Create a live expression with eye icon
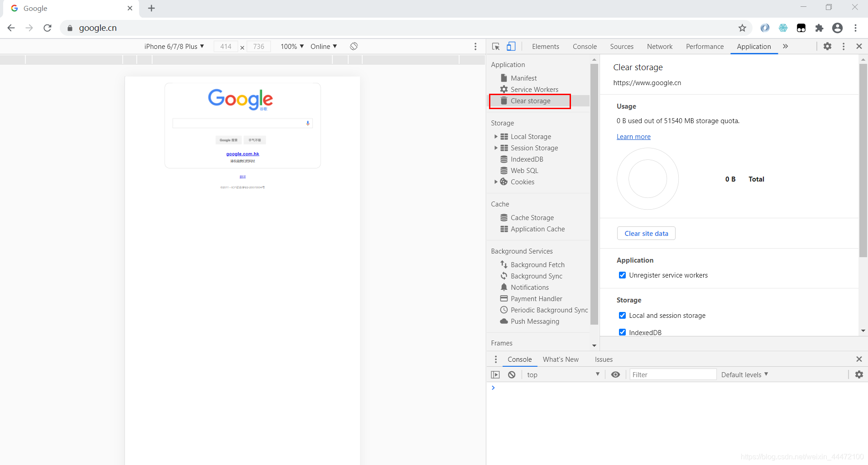Image resolution: width=868 pixels, height=465 pixels. 615,374
